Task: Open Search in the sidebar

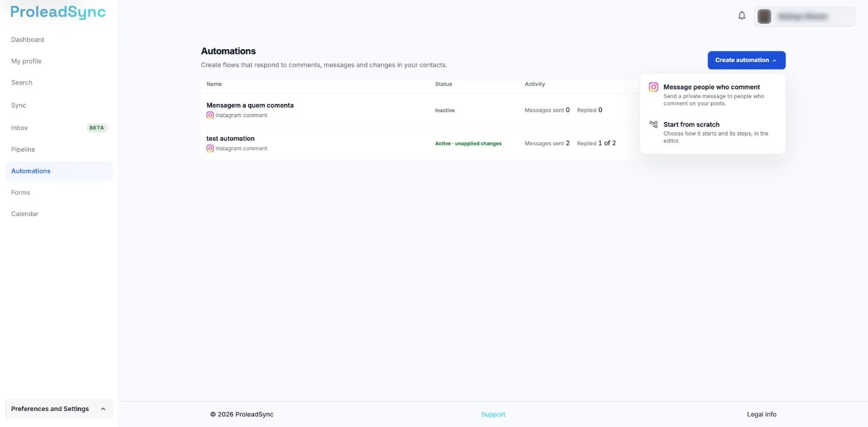Action: pos(22,83)
